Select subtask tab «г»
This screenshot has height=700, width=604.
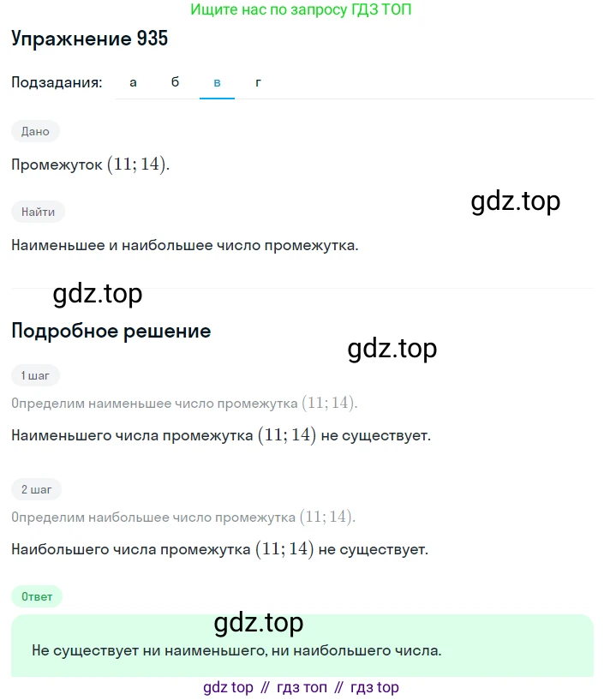click(258, 82)
